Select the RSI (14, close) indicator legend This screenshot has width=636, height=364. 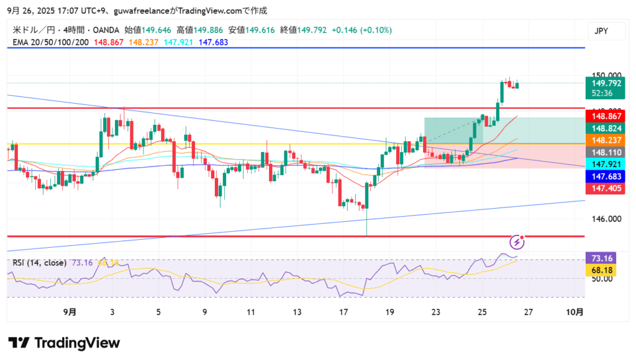click(40, 263)
